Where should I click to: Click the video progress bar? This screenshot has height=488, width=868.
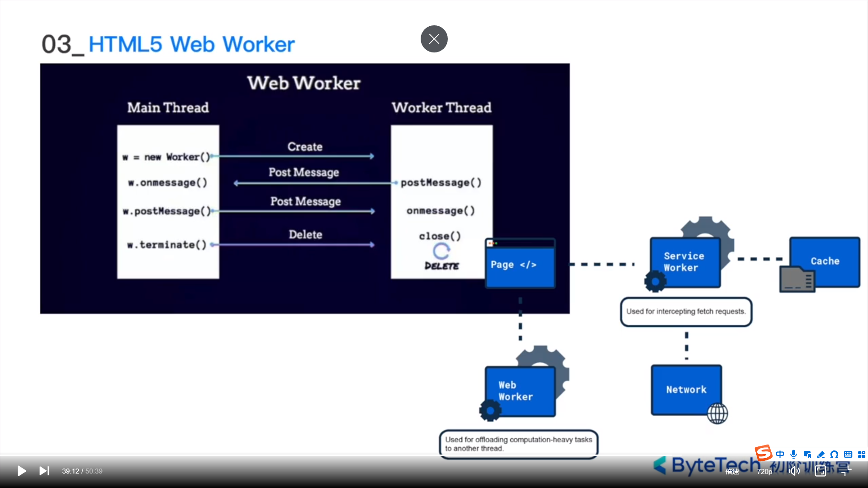(x=434, y=455)
